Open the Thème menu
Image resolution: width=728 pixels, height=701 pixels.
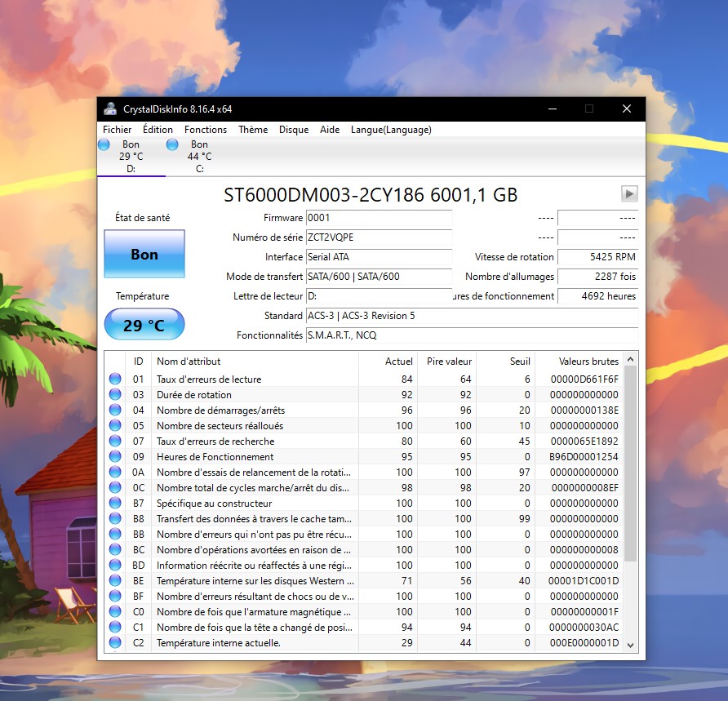tap(253, 130)
